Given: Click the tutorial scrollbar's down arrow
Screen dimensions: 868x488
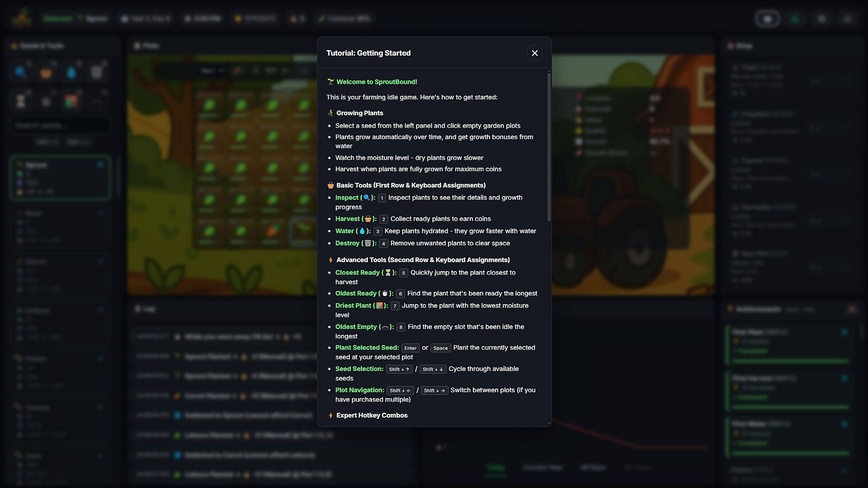Looking at the screenshot, I should 549,424.
